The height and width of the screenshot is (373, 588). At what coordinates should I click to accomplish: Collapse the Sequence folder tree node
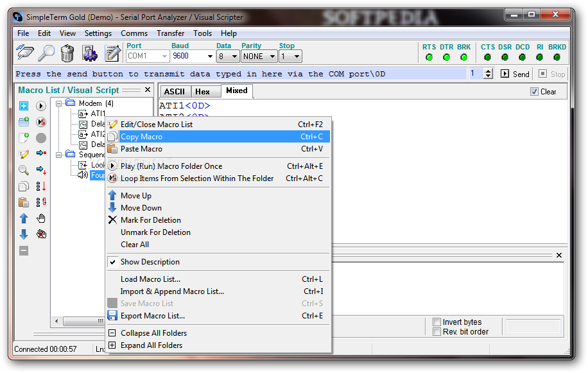[59, 155]
